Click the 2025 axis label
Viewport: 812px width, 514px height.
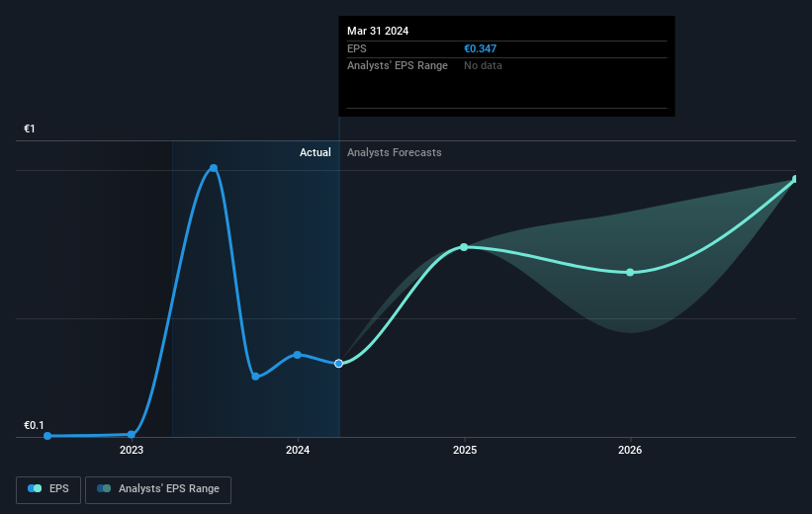tap(465, 451)
